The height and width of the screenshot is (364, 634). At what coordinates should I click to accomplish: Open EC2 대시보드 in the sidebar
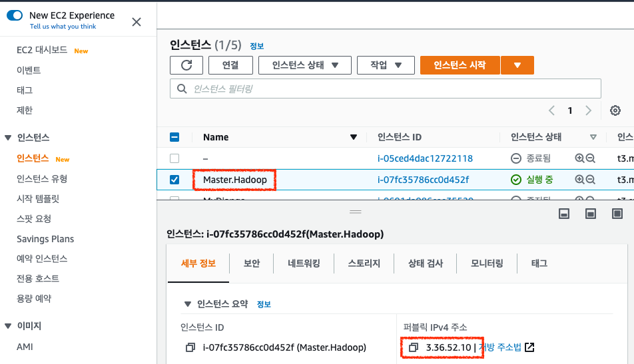(x=42, y=50)
